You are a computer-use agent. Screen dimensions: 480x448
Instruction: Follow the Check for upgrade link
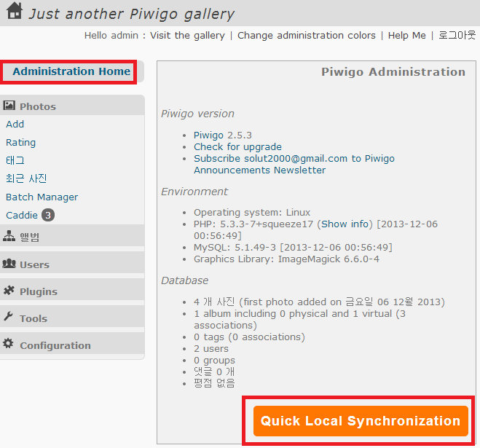[237, 146]
